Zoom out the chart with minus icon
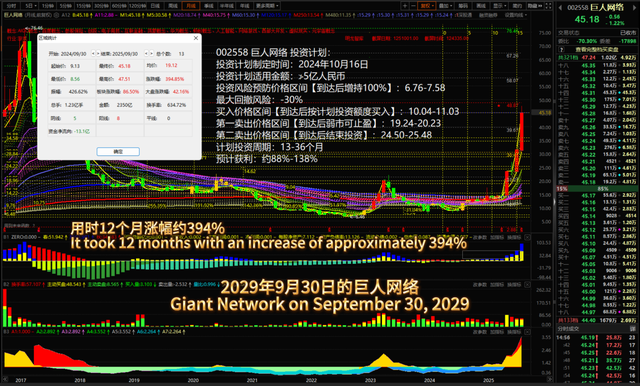This screenshot has width=640, height=386. (413, 6)
